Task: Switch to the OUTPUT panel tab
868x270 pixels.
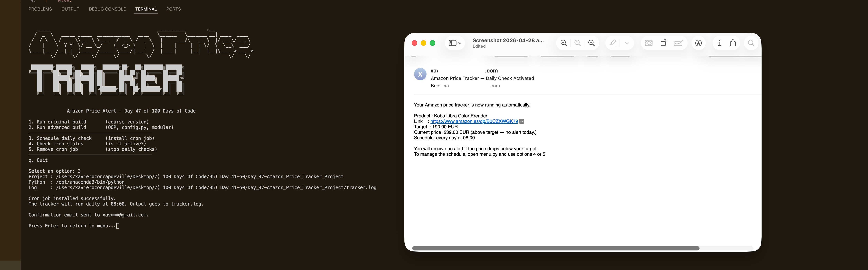Action: click(x=70, y=9)
